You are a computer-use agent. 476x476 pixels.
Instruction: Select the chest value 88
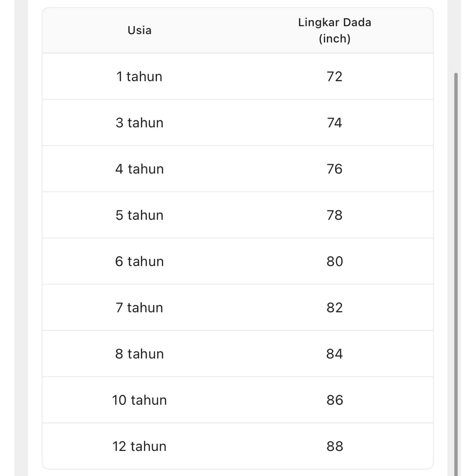tap(335, 446)
